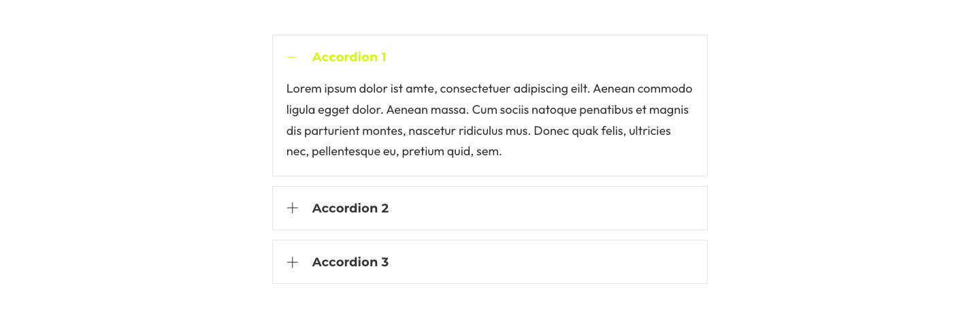Click the word "consectetuer" in the paragraph
The width and height of the screenshot is (980, 316).
pyautogui.click(x=475, y=89)
